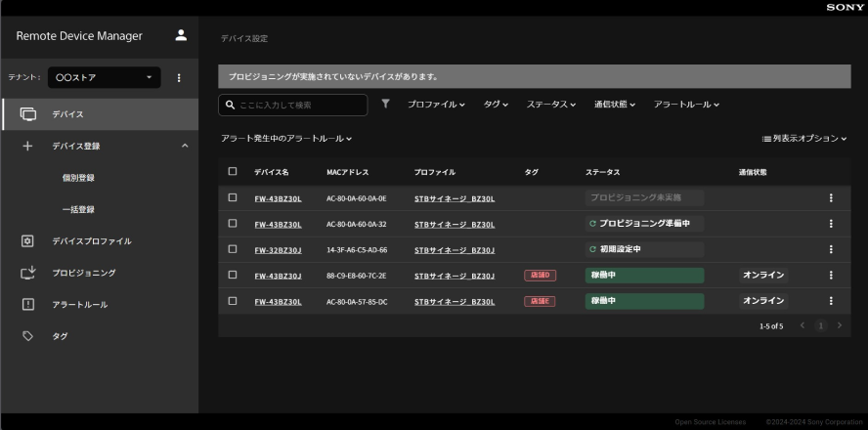Expand the ステータス filter dropdown

(551, 105)
